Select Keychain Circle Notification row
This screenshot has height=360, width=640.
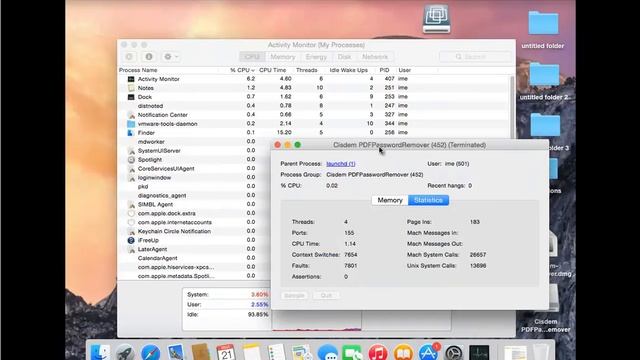click(x=194, y=231)
